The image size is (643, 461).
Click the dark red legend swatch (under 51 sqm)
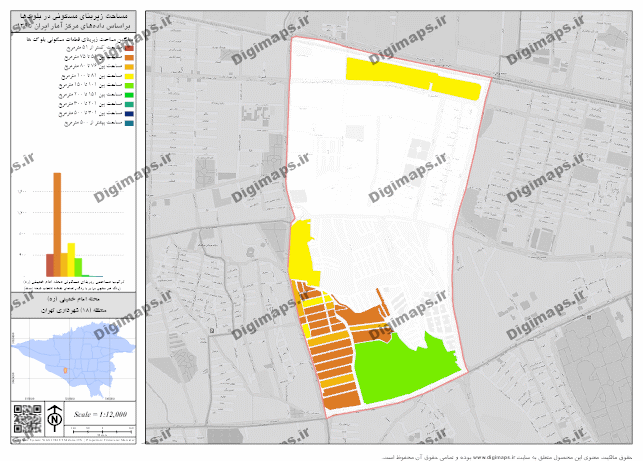pos(129,48)
